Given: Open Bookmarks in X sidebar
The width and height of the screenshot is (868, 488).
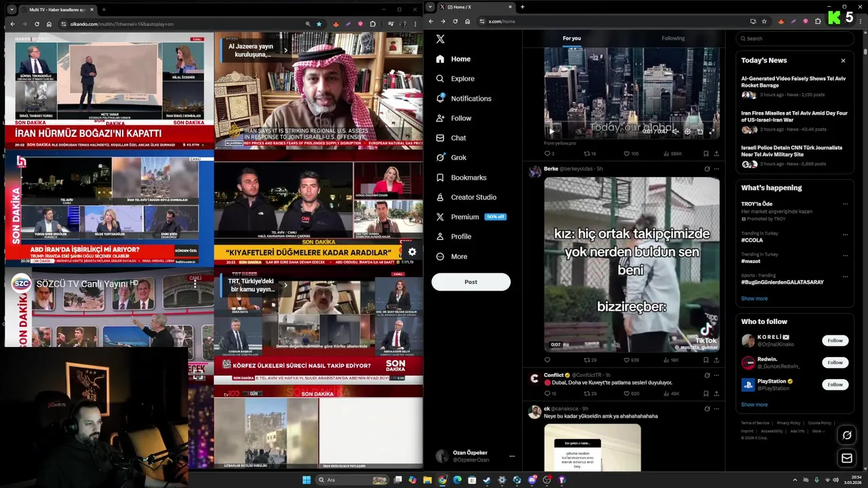Looking at the screenshot, I should pos(462,178).
